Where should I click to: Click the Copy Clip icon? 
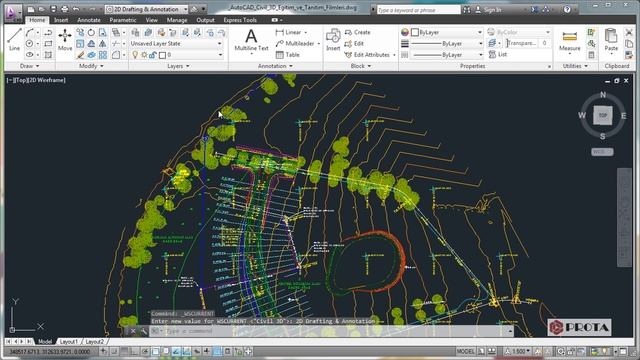629,43
